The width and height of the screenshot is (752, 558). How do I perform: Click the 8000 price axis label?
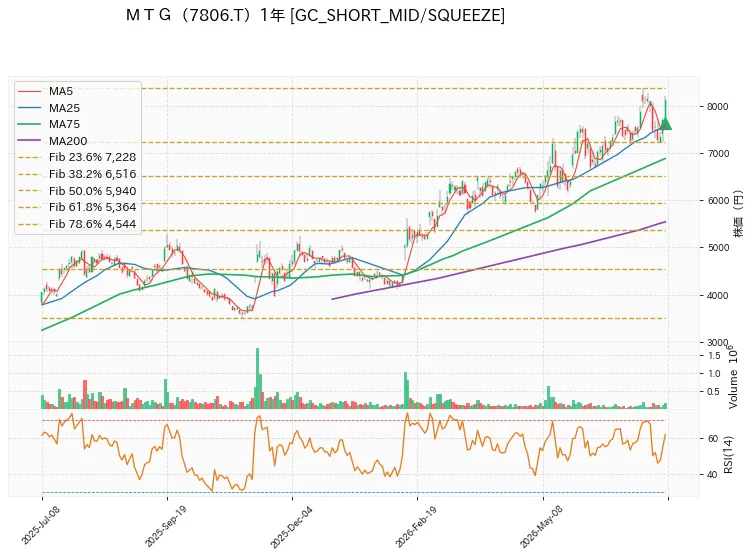(x=718, y=107)
